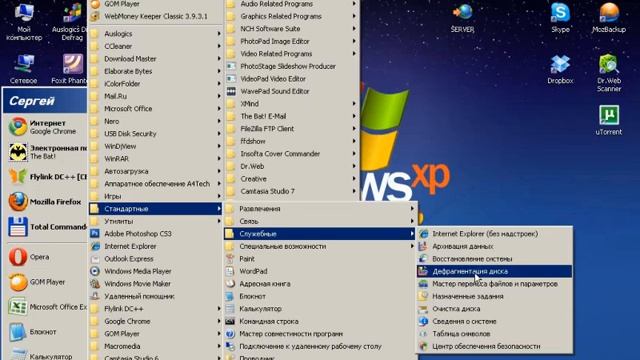
Task: Select Дефрагментация диска menu item
Action: pos(494,271)
